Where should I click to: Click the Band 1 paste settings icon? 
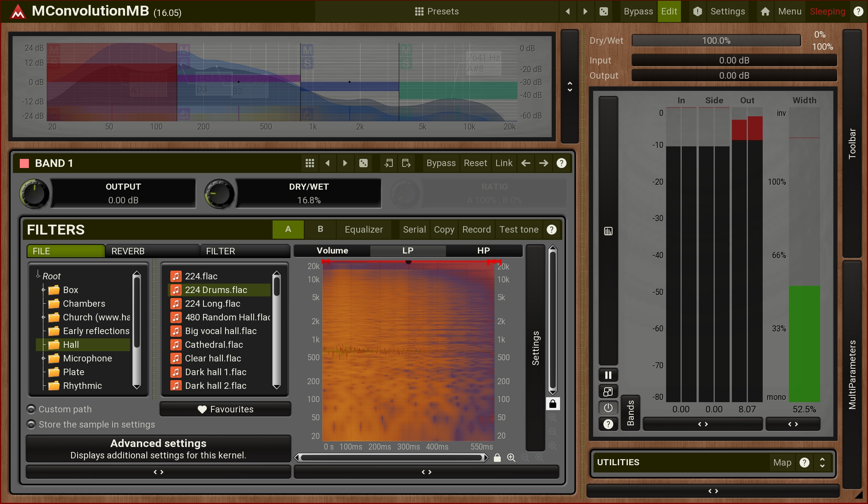tap(406, 163)
